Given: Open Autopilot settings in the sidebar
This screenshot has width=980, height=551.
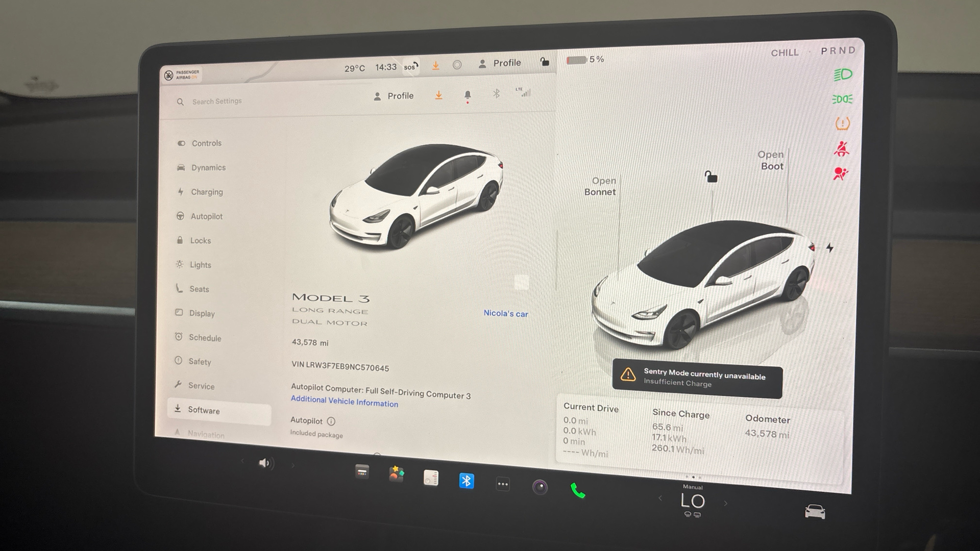Looking at the screenshot, I should click(200, 216).
